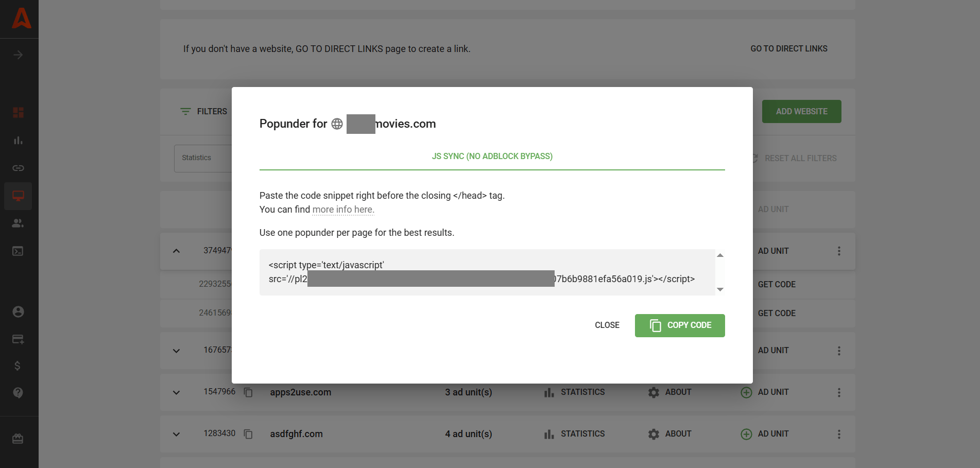Screen dimensions: 980x468
Task: Click CLOSE to dismiss the popunder dialog
Action: point(607,325)
